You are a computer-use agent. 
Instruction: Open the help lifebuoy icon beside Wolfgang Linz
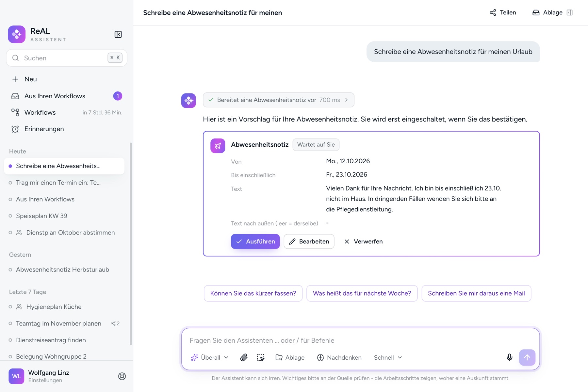(x=122, y=376)
